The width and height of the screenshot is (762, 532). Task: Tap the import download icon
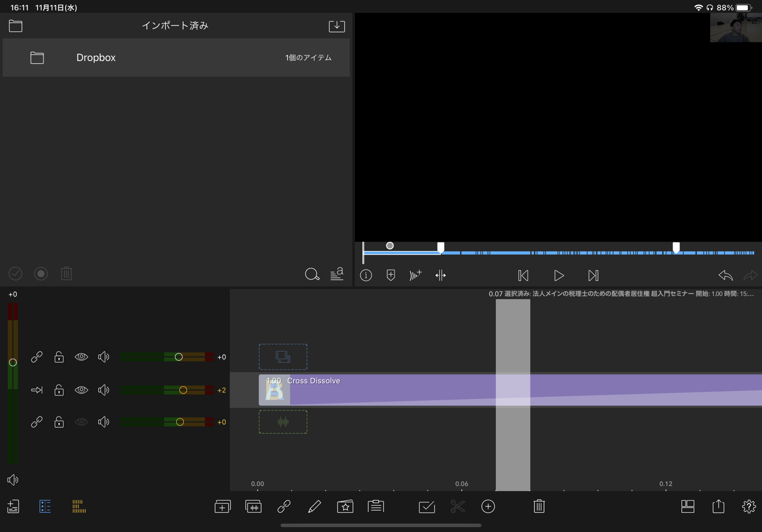point(336,26)
